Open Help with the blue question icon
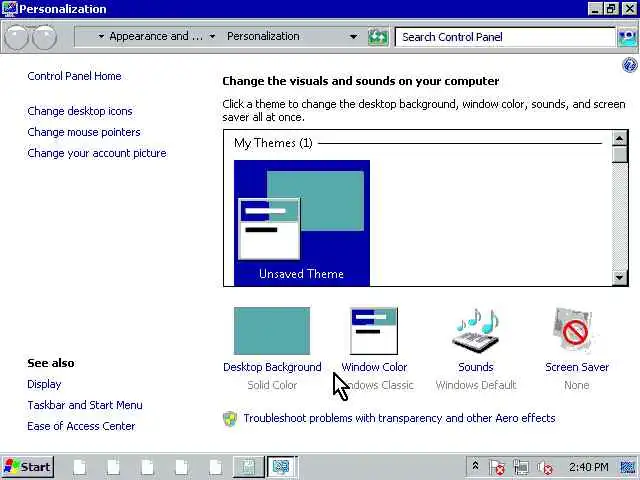Image resolution: width=640 pixels, height=480 pixels. point(629,64)
